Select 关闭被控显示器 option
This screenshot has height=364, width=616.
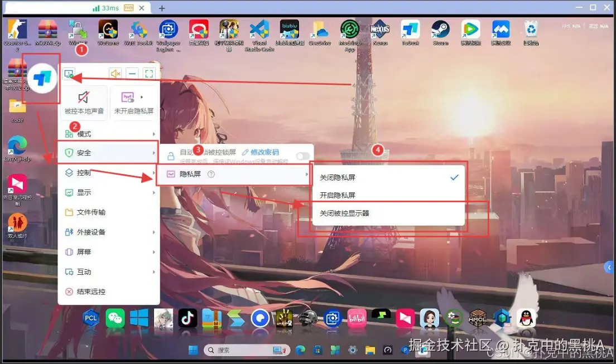(x=388, y=213)
